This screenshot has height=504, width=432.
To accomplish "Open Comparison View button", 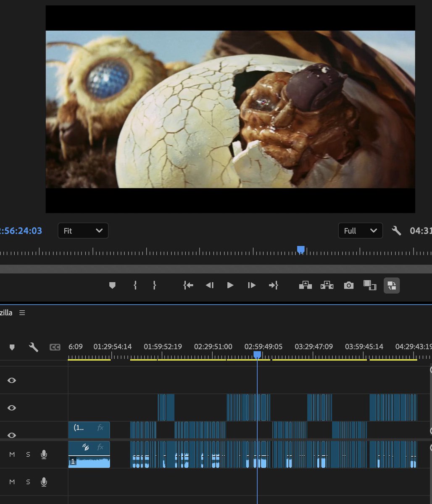I will pyautogui.click(x=370, y=285).
